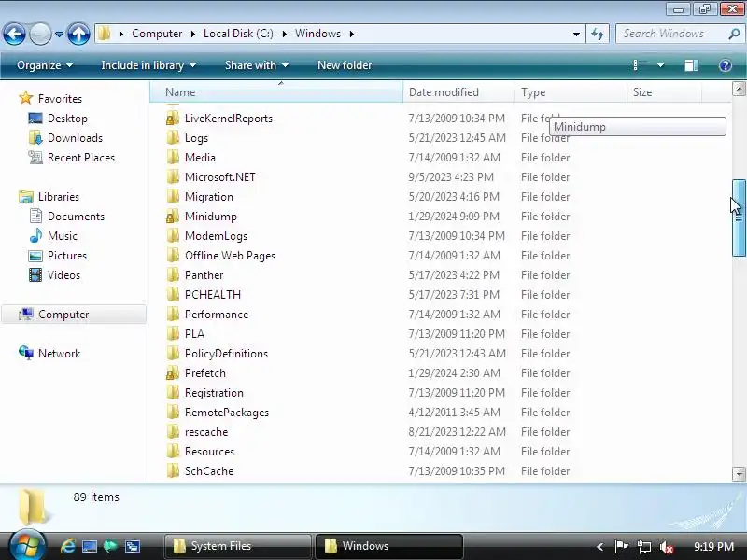Viewport: 747px width, 560px height.
Task: Click the search magnifier icon
Action: tap(734, 34)
